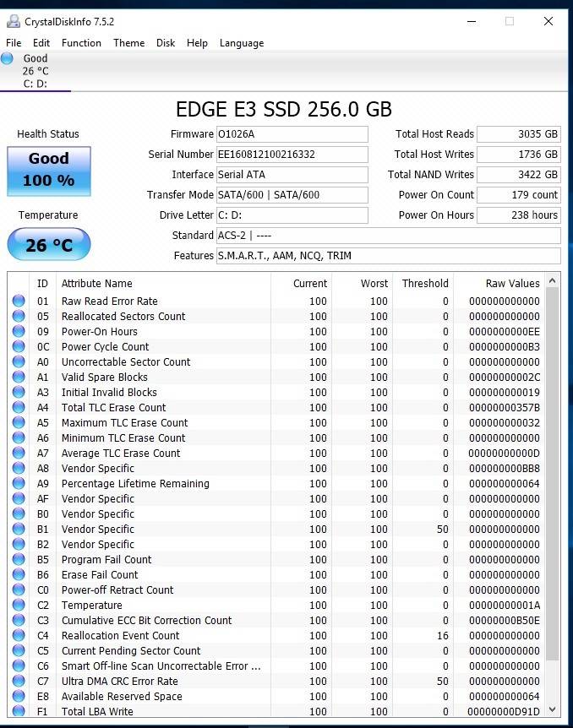Click status orb for Percentage Lifetime Remaining

19,483
